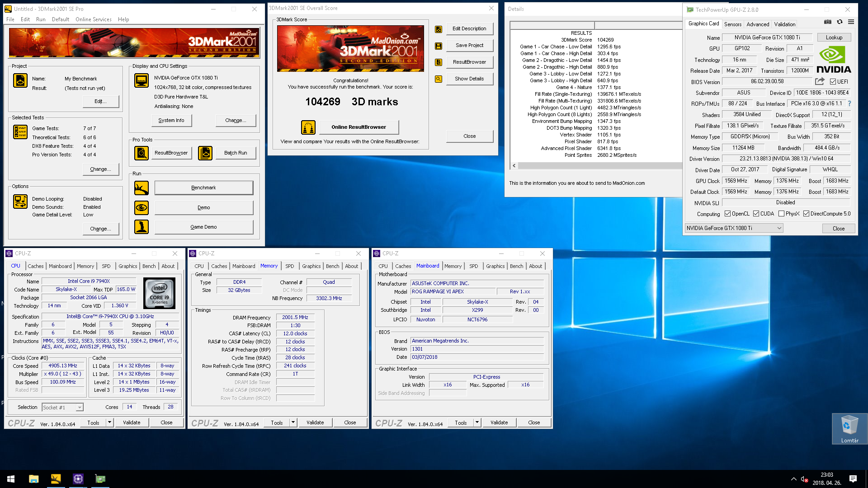Open the Caches tab in first CPU-Z window
The height and width of the screenshot is (488, 868).
pyautogui.click(x=36, y=266)
